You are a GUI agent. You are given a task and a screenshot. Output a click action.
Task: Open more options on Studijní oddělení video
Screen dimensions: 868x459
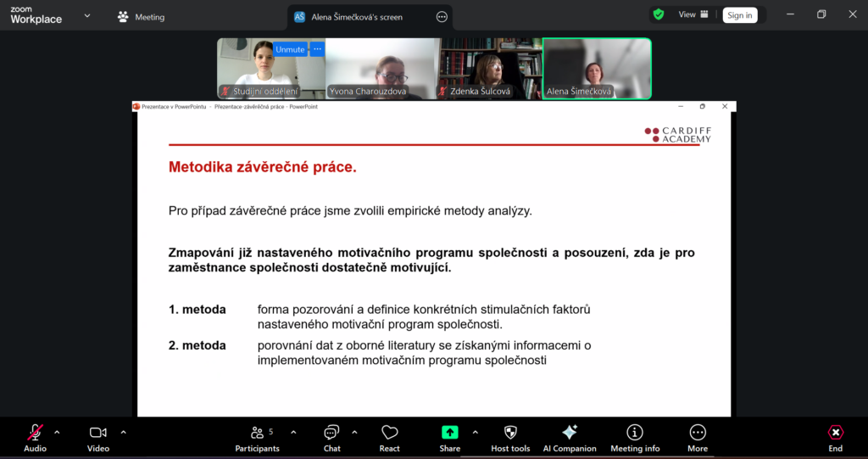pos(317,49)
